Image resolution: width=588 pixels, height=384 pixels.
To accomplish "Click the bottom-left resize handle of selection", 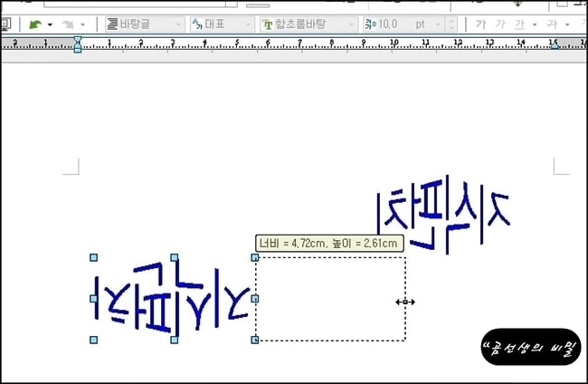I will (94, 340).
